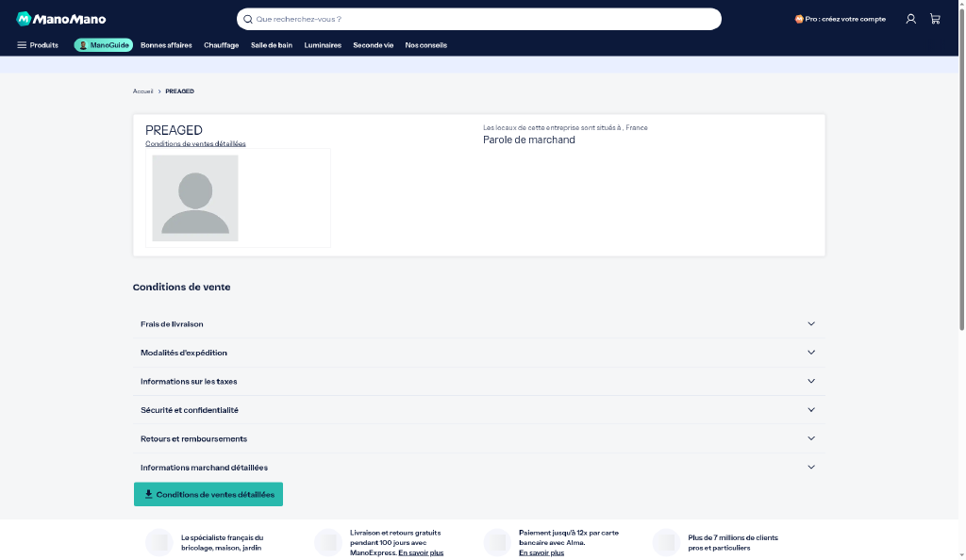Select the ManoGuide pill
Viewport: 966px width, 560px height.
coord(104,45)
